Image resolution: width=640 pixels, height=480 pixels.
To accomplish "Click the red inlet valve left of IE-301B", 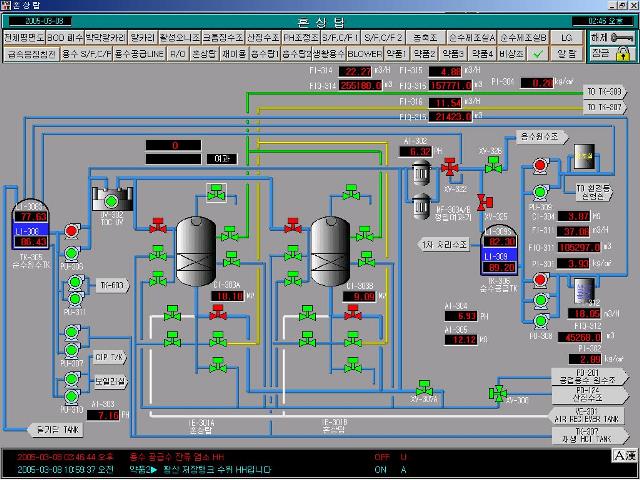I will (x=293, y=225).
